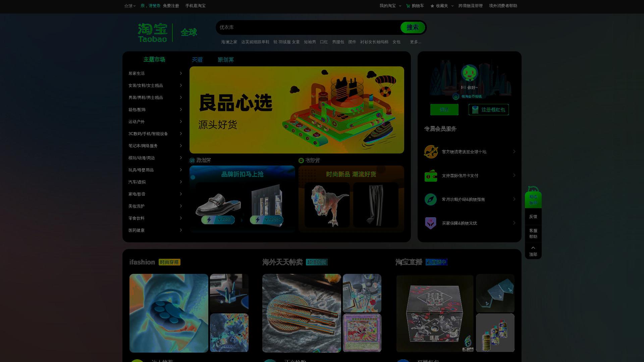Click the 直播中 badge next to 淘宝直播
This screenshot has width=644, height=362.
click(x=436, y=262)
